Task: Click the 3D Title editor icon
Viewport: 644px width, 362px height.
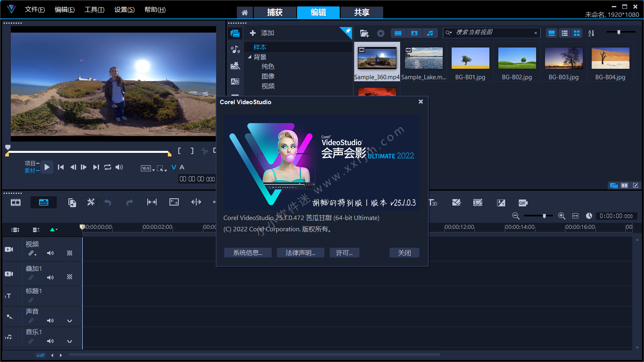Action: pyautogui.click(x=433, y=203)
